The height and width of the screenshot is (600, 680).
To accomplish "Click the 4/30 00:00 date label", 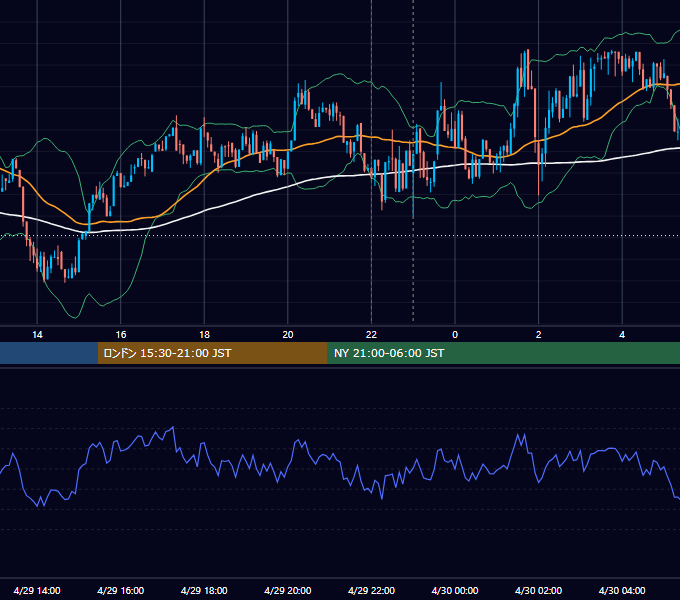I will pyautogui.click(x=455, y=590).
